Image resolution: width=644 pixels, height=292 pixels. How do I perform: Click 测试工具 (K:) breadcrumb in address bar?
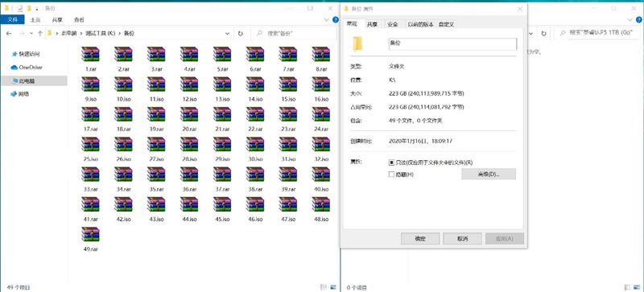(x=100, y=33)
